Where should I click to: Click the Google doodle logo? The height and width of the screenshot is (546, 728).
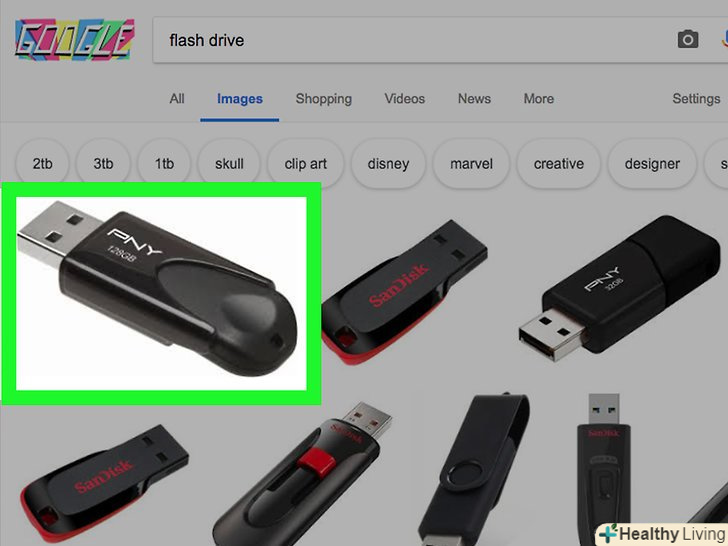click(75, 39)
